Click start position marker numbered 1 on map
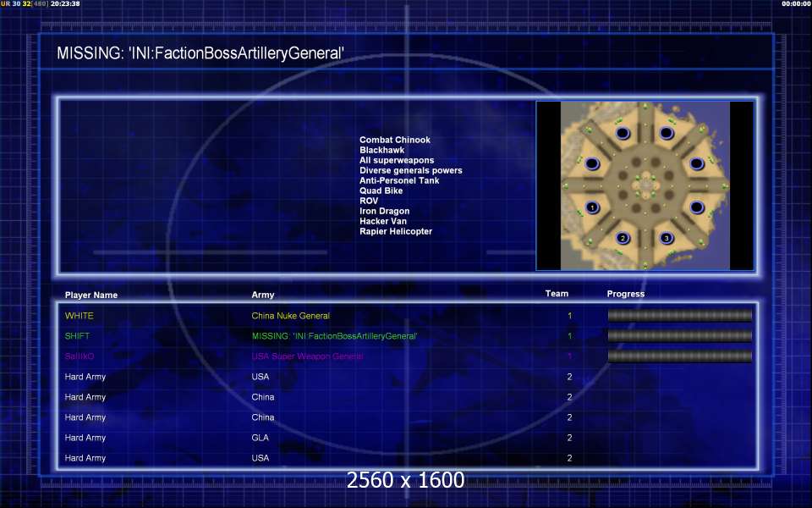The width and height of the screenshot is (812, 508). point(592,207)
